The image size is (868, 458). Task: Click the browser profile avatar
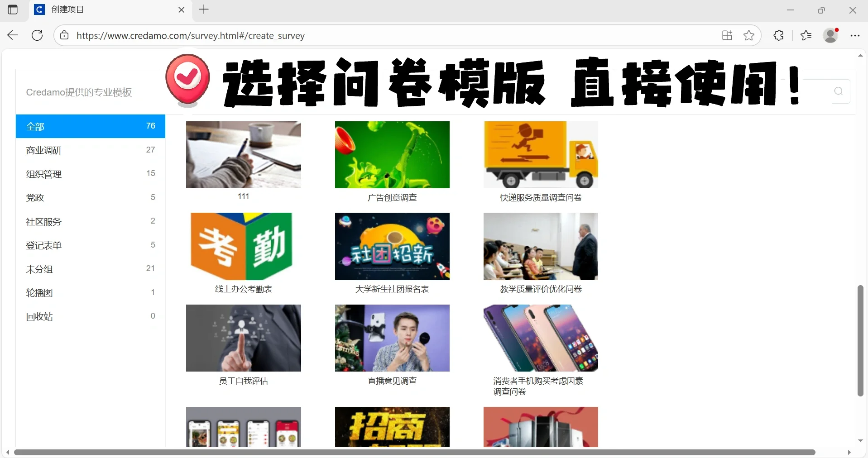tap(830, 35)
